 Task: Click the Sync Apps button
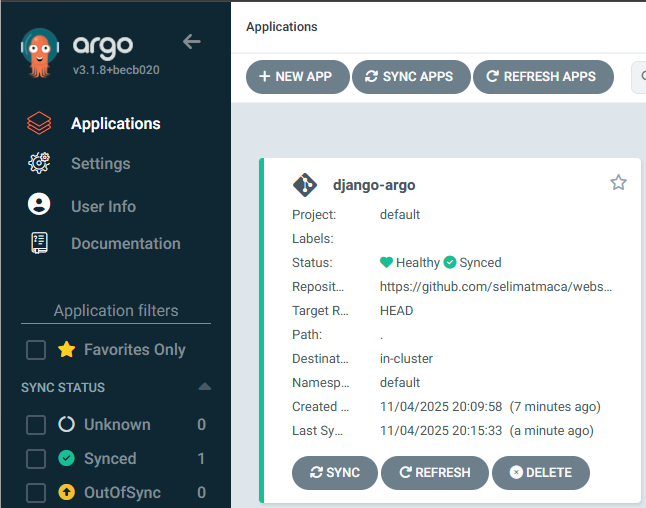(410, 77)
